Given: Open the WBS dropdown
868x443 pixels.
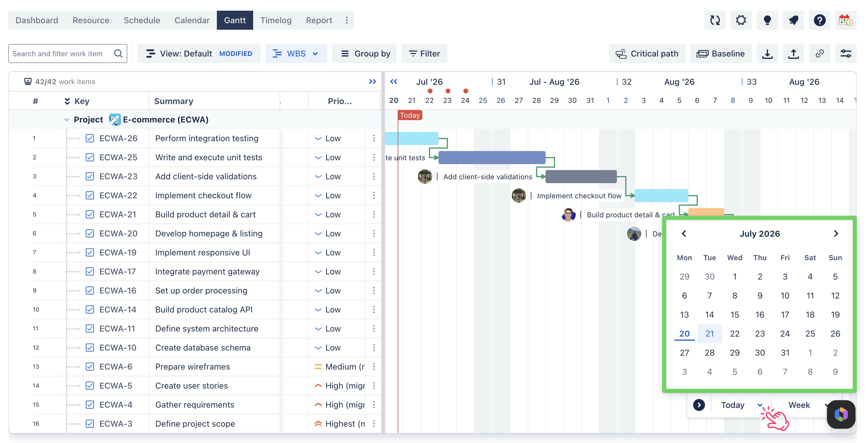Looking at the screenshot, I should tap(296, 54).
